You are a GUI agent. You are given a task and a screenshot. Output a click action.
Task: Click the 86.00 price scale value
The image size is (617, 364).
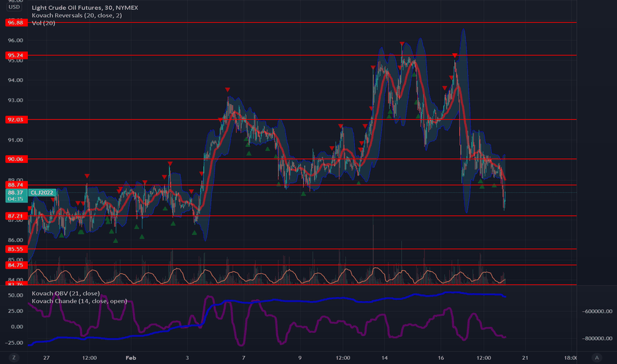point(15,240)
